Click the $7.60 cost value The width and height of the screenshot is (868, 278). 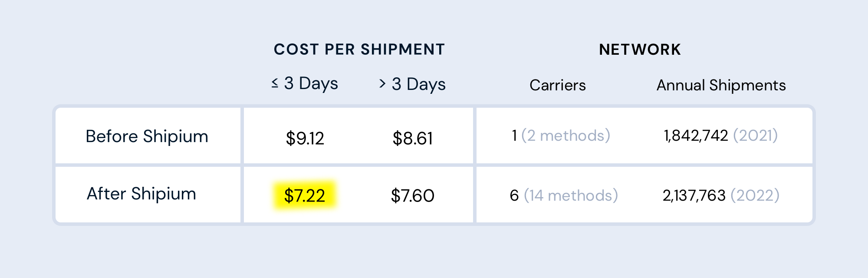click(x=412, y=196)
